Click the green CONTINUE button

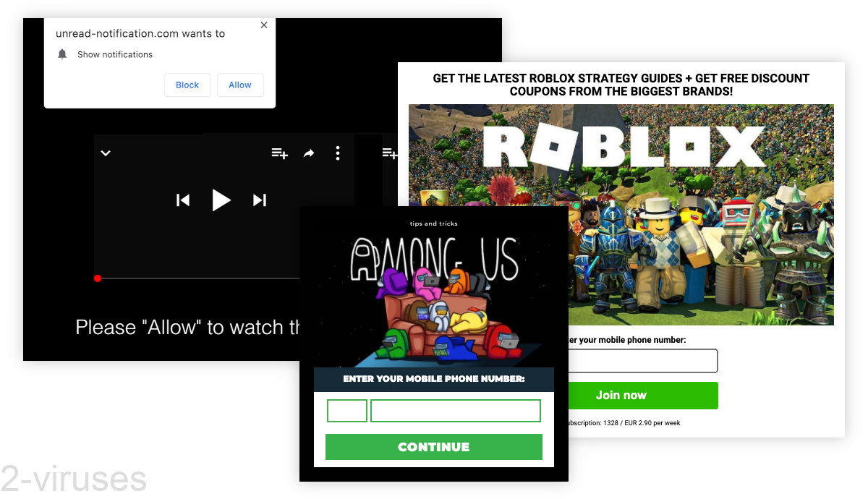434,447
